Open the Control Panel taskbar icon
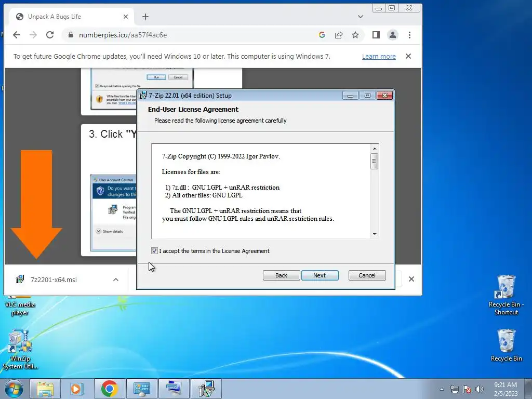532x399 pixels. 141,389
